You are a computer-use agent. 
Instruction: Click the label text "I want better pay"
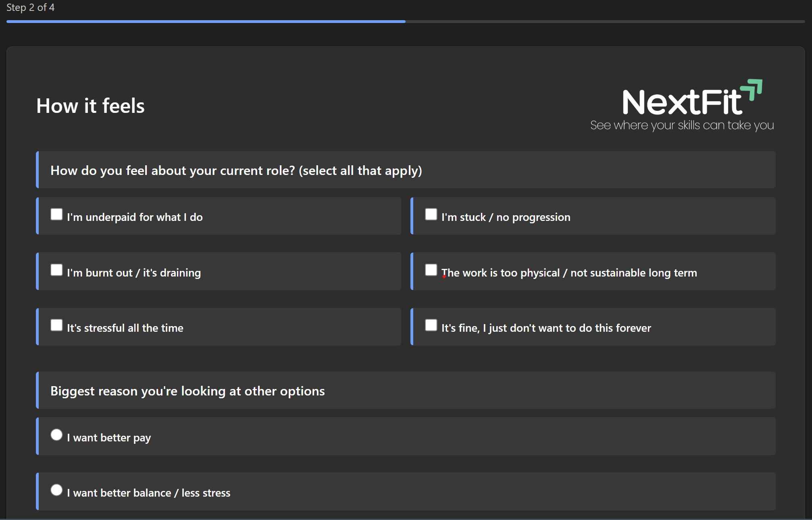tap(109, 437)
